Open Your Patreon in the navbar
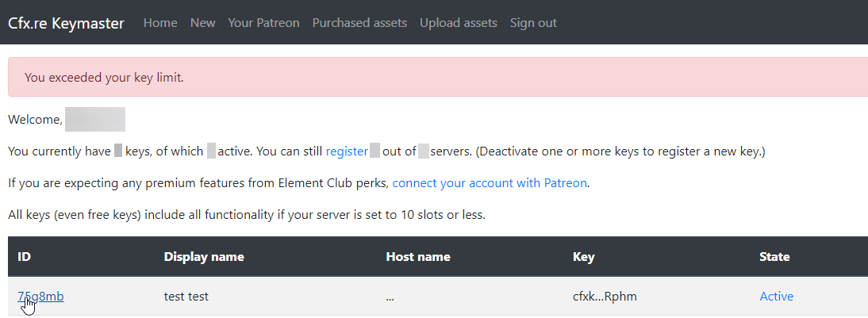Image resolution: width=868 pixels, height=318 pixels. tap(263, 23)
